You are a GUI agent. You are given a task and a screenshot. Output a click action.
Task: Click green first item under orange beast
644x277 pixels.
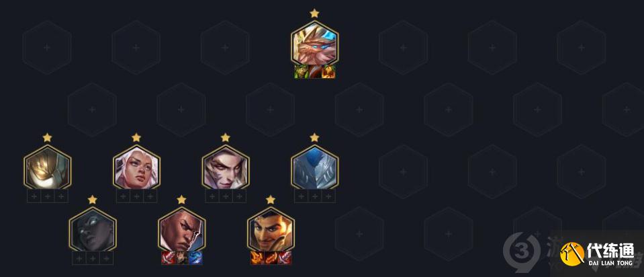click(301, 71)
